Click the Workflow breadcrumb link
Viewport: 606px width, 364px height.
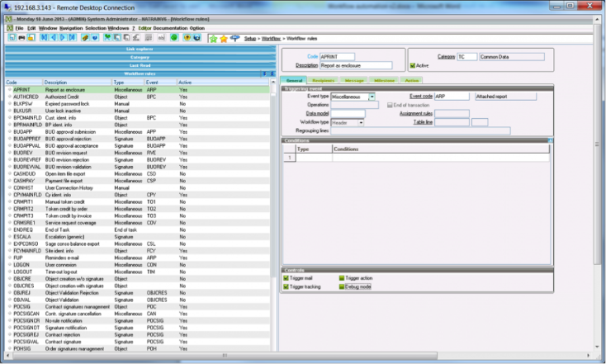pos(271,39)
